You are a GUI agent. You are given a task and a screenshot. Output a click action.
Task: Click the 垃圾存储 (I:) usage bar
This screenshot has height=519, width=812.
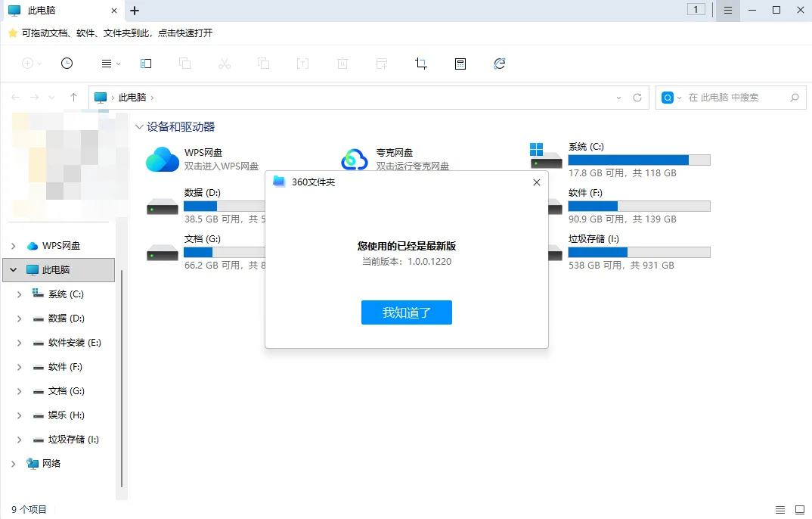(639, 252)
